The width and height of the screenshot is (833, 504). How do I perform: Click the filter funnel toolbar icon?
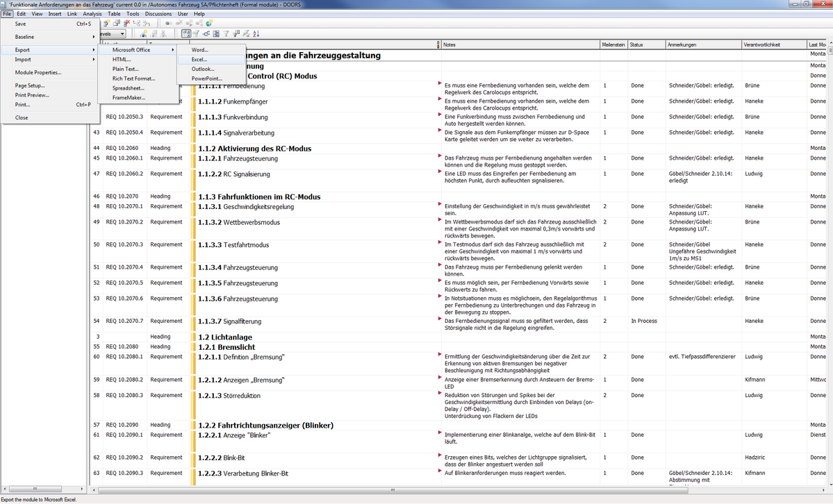(226, 33)
